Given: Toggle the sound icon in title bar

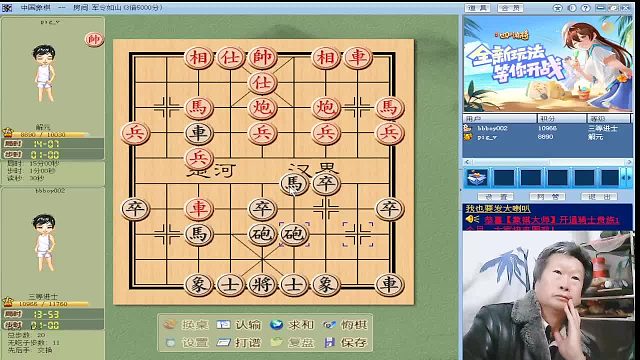Looking at the screenshot, I should click(572, 8).
